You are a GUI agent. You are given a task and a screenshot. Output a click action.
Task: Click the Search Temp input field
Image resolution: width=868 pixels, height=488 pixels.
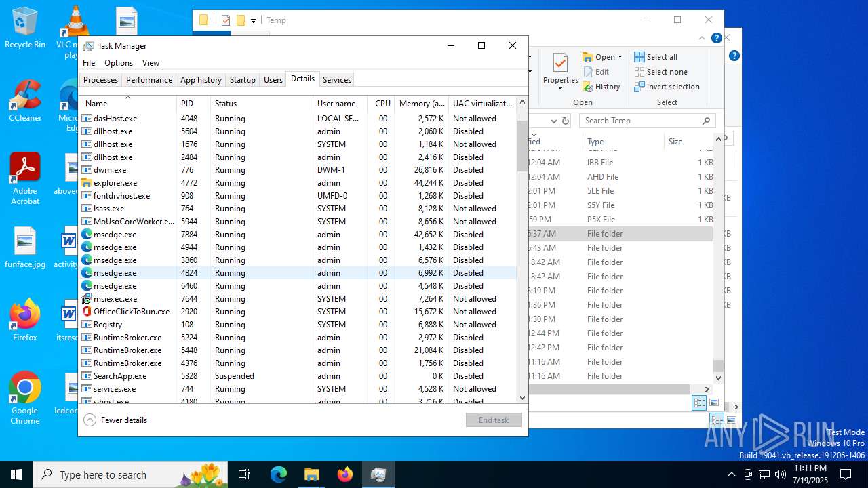click(x=647, y=121)
